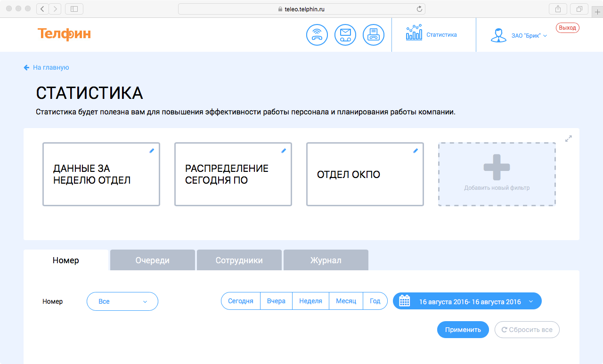Select the Сегодня period option
Screen dimensions: 603x364
point(241,301)
